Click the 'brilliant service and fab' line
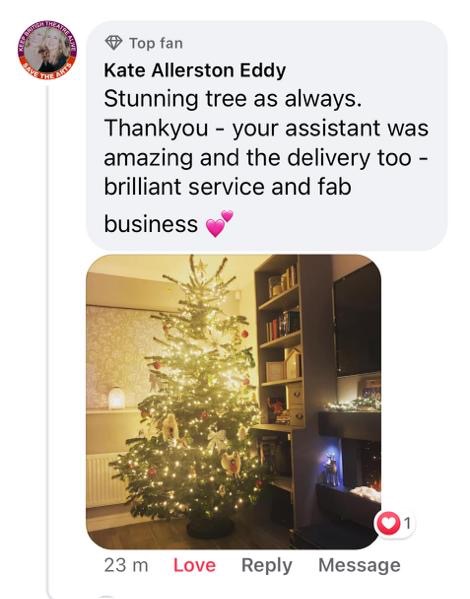This screenshot has width=470, height=599. point(227,187)
